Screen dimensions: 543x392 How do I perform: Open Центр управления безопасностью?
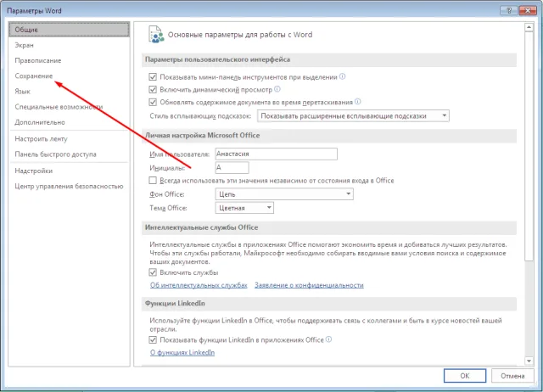point(69,187)
